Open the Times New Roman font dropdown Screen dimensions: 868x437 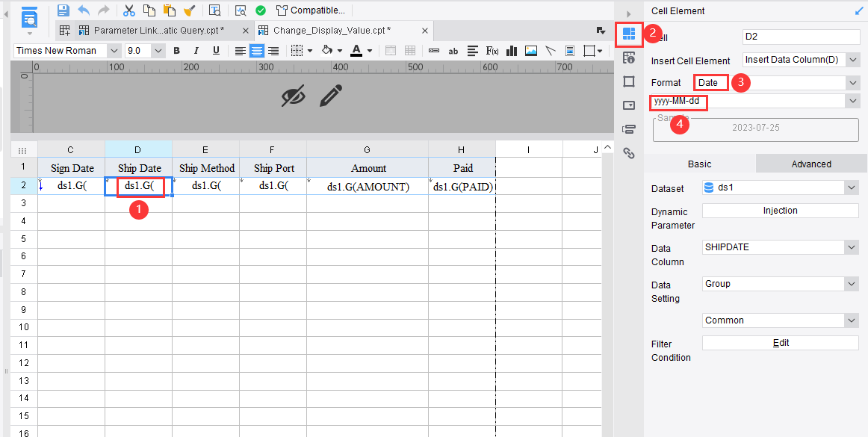click(x=114, y=50)
